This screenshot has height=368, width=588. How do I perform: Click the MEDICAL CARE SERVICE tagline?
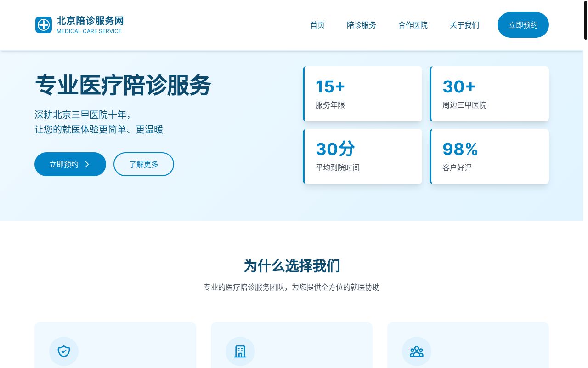tap(89, 31)
